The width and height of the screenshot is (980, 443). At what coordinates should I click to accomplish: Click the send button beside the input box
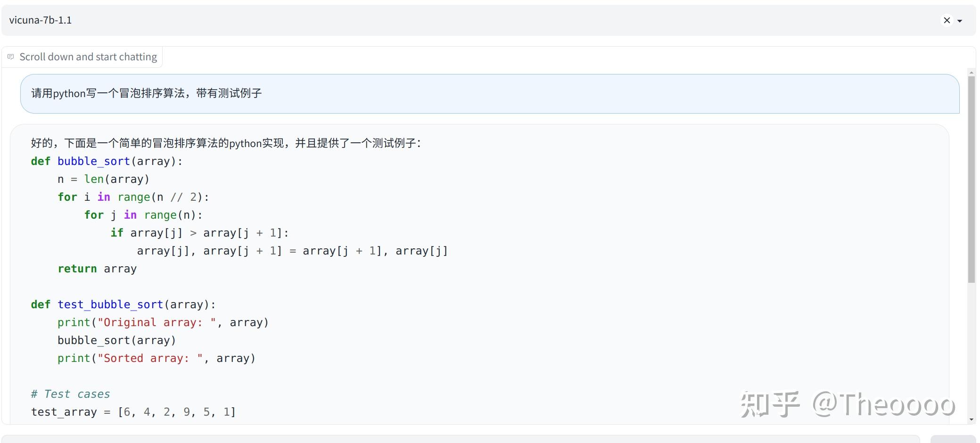[x=953, y=439]
